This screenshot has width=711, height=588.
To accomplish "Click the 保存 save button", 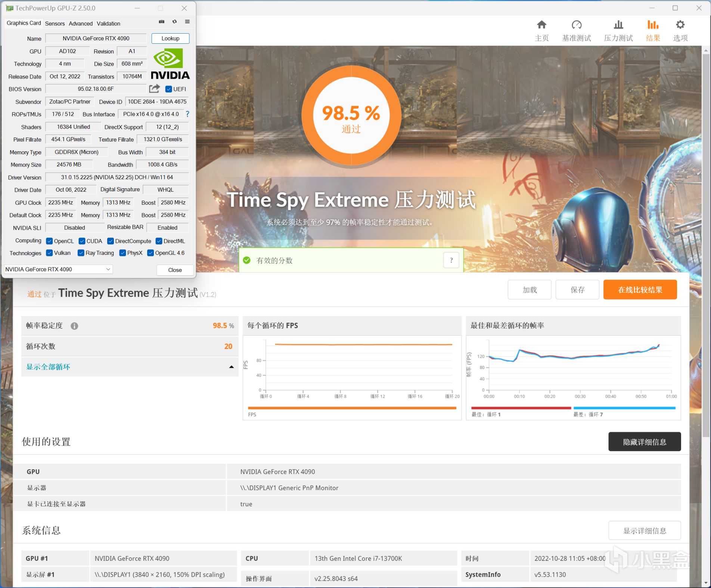I will click(x=577, y=290).
